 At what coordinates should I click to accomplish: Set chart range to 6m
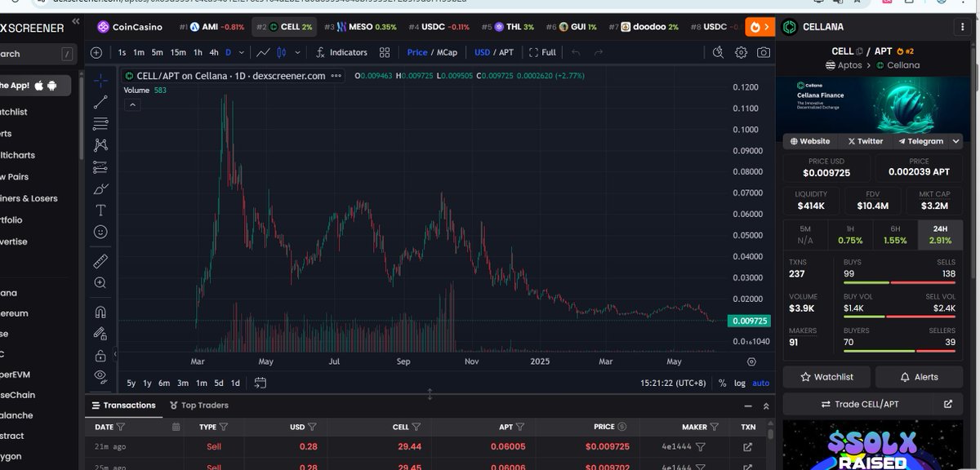click(164, 383)
